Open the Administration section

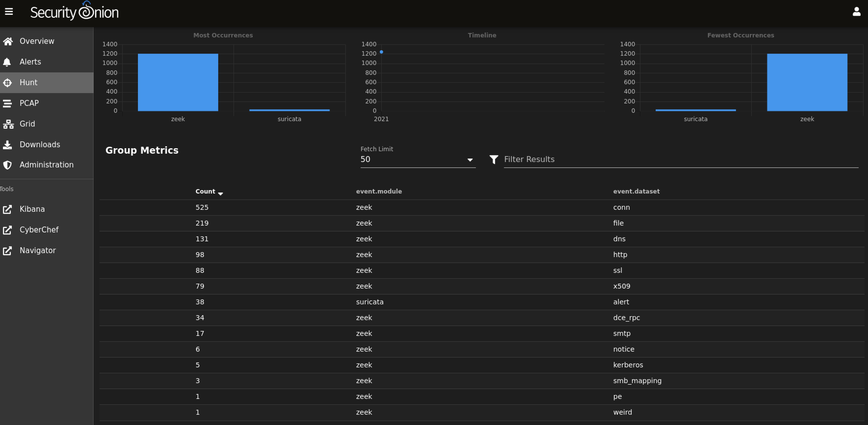[47, 165]
